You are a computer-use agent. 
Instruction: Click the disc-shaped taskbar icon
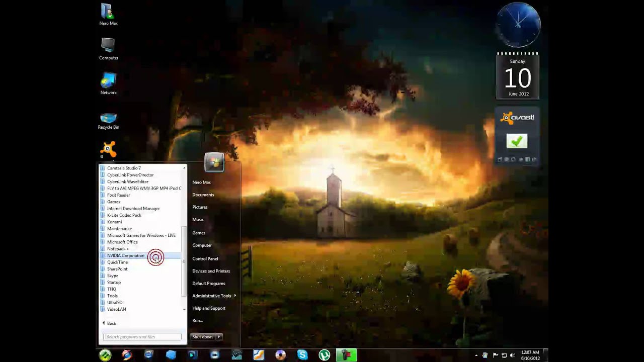281,355
